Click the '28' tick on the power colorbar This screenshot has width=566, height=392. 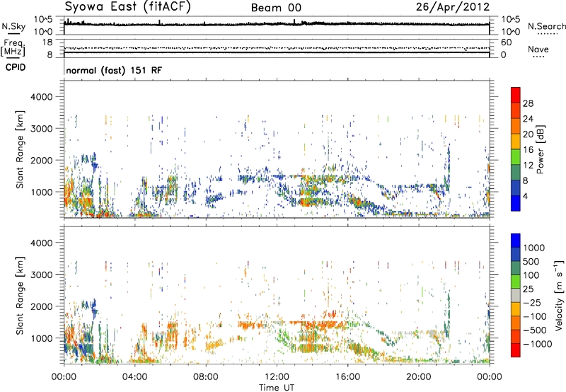tap(528, 103)
